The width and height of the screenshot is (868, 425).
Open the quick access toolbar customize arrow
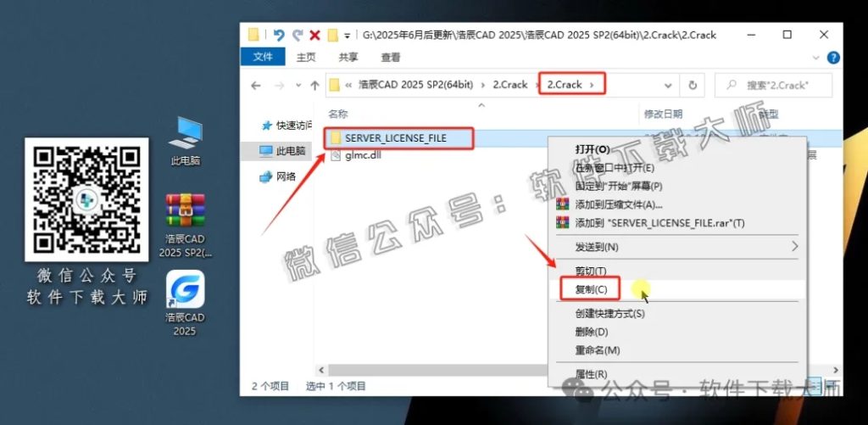pyautogui.click(x=347, y=36)
